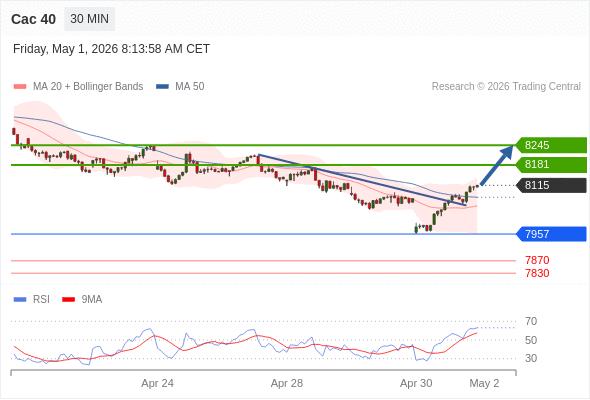590x400 pixels.
Task: Click the green 8245 resistance price tag
Action: click(x=551, y=145)
